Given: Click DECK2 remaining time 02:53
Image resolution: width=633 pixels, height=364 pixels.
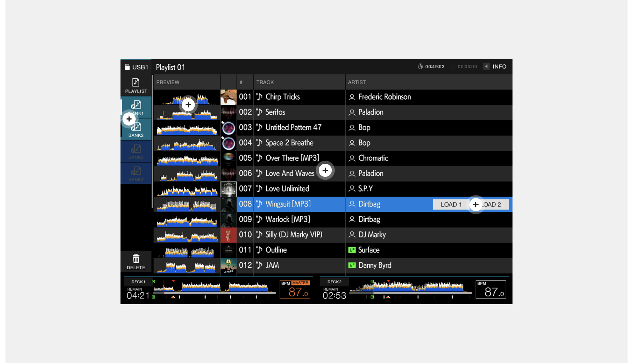Looking at the screenshot, I should 334,296.
